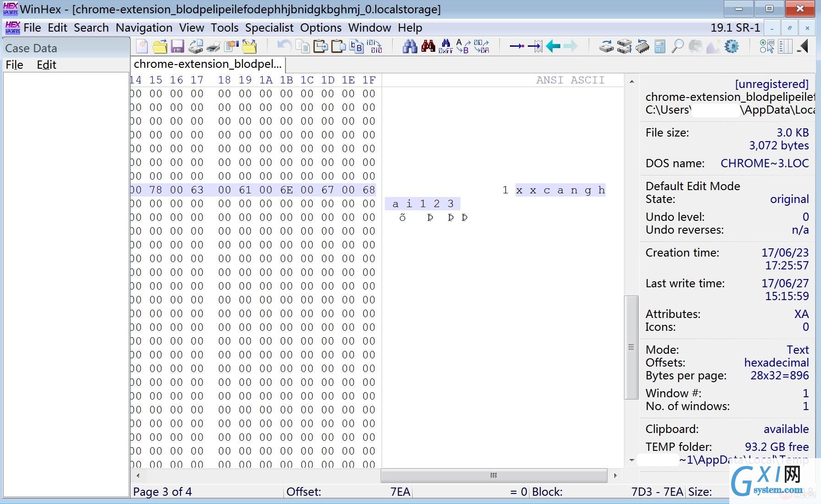821x504 pixels.
Task: Save sectors with the floppy disk icon
Action: [x=177, y=46]
